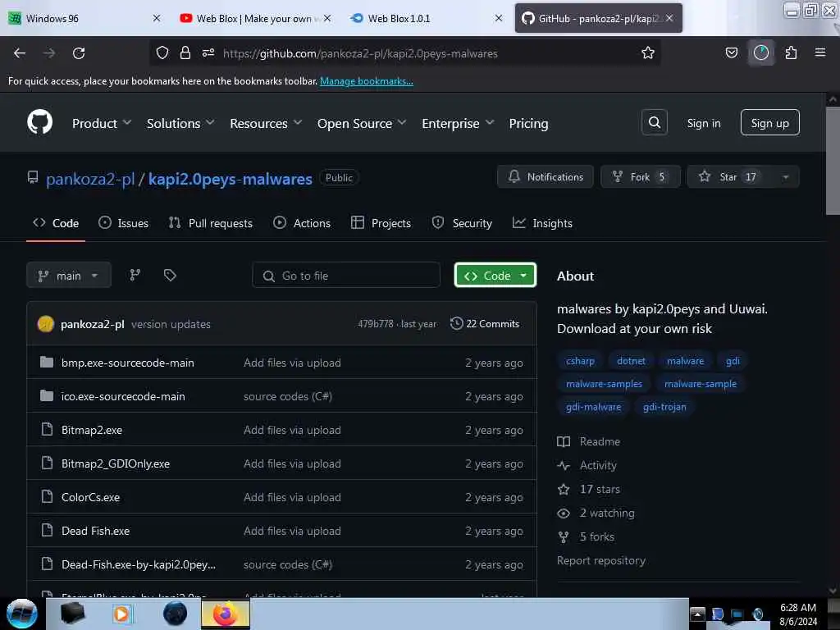Click the Save to Pocket icon
This screenshot has width=840, height=630.
click(731, 52)
